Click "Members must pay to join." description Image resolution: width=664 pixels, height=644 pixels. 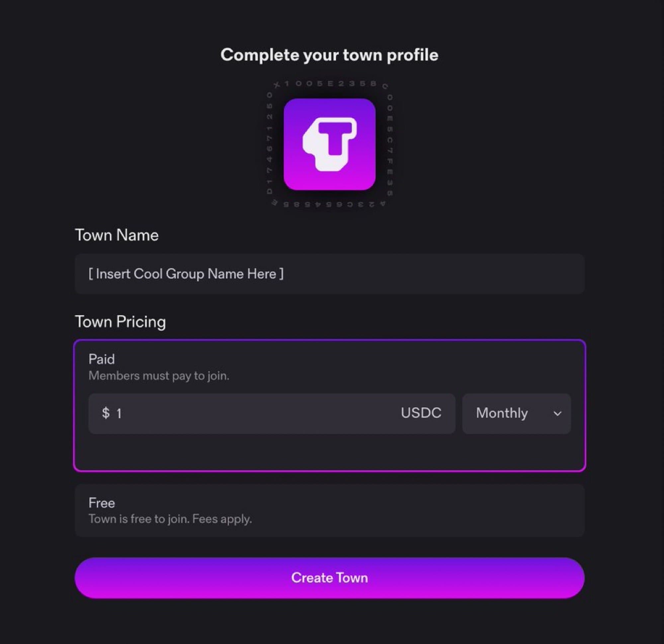[x=159, y=376]
